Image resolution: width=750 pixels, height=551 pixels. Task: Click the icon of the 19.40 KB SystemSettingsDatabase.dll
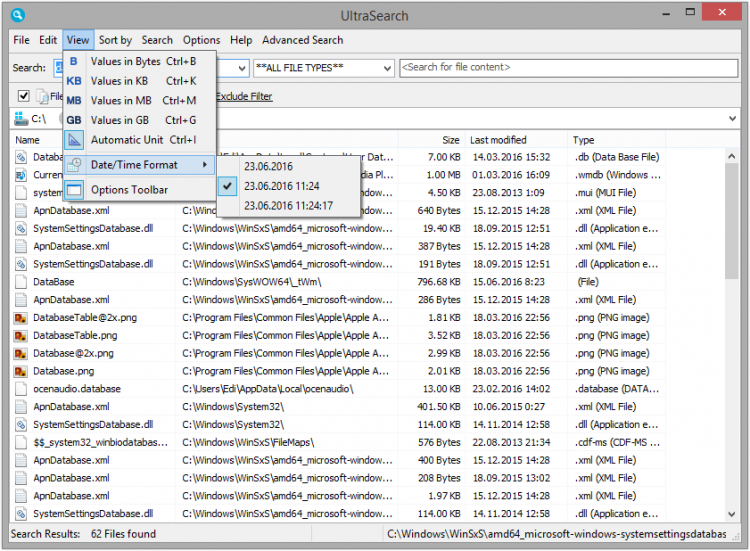point(21,229)
